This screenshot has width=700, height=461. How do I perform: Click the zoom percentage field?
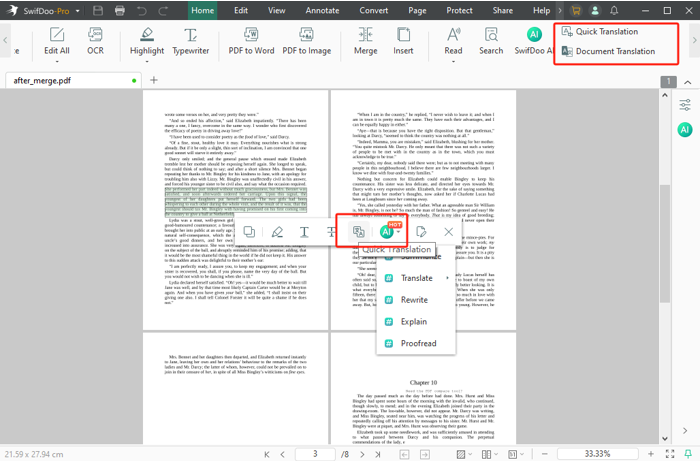[x=597, y=454]
